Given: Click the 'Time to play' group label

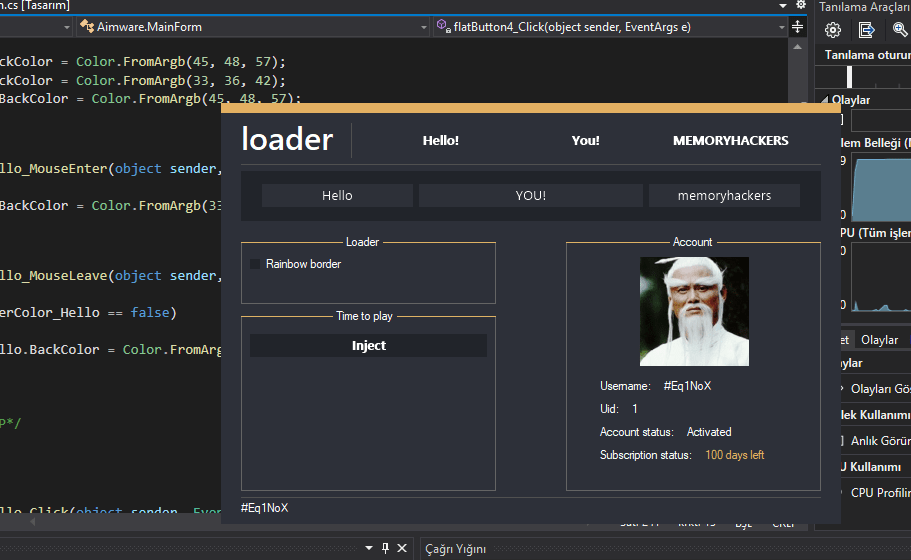Looking at the screenshot, I should coord(364,316).
